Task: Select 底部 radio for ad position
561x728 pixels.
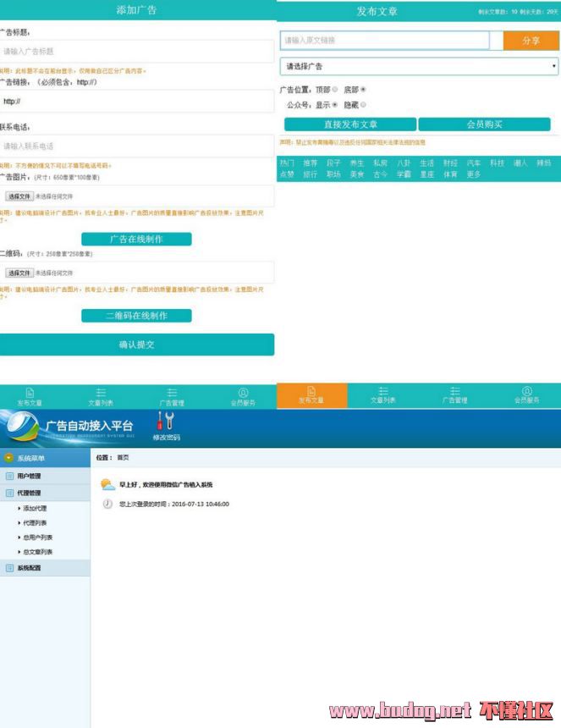Action: tap(363, 89)
